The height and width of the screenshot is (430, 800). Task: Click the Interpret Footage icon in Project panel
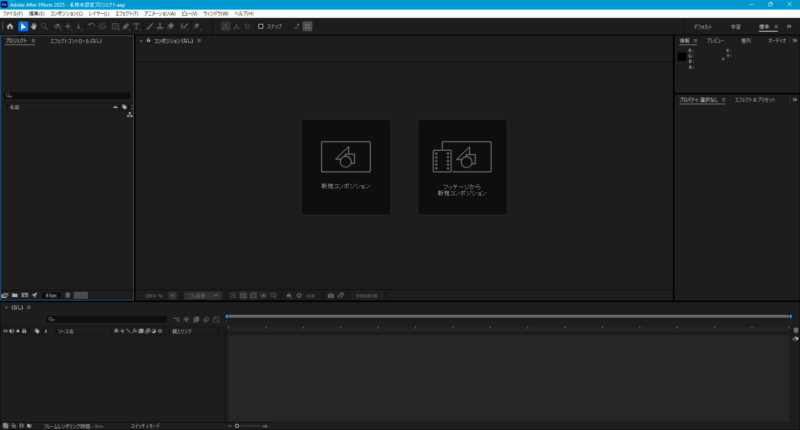click(5, 295)
